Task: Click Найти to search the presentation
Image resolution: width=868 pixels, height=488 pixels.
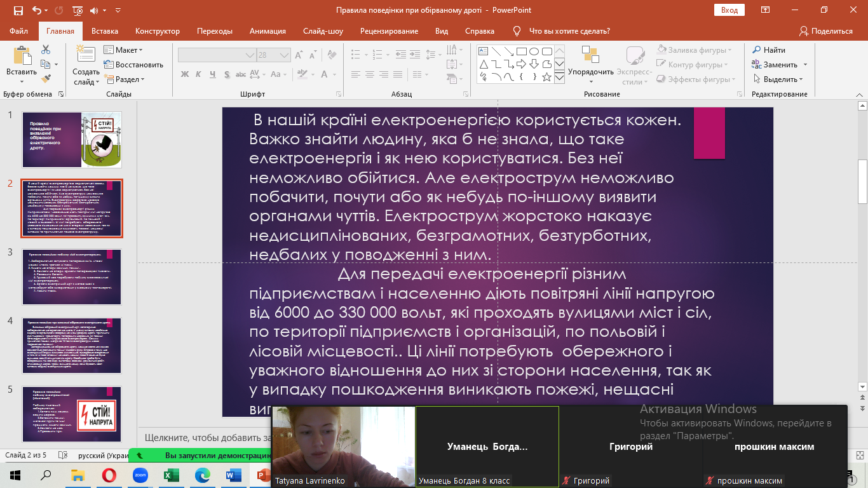Action: coord(769,50)
